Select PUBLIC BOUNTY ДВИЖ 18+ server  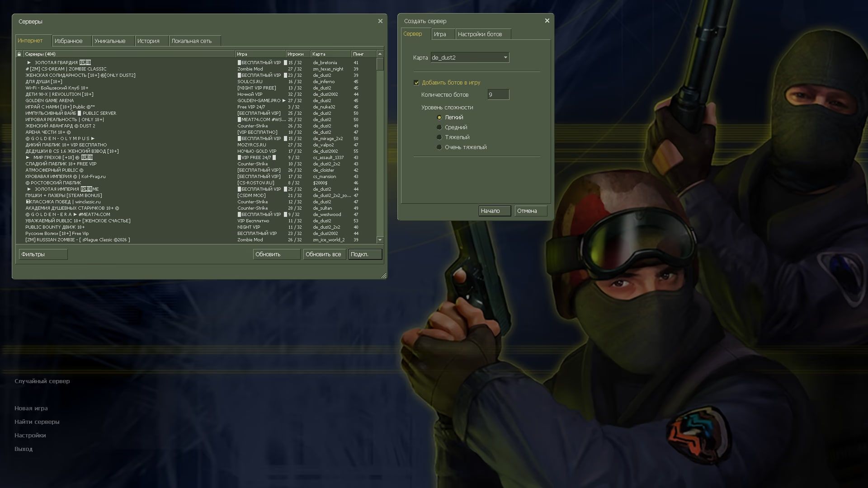(196, 227)
